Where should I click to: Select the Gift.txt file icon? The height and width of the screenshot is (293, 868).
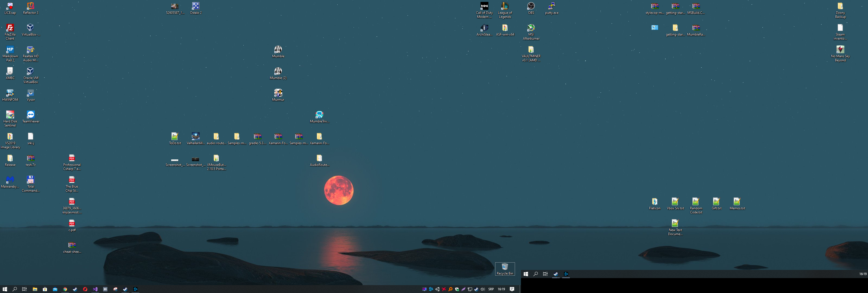[x=716, y=204]
